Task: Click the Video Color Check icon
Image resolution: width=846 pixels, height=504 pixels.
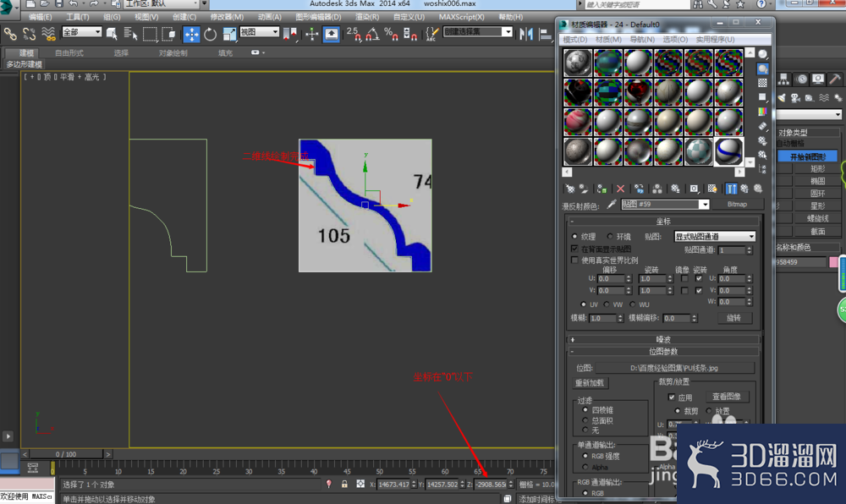Action: (762, 112)
